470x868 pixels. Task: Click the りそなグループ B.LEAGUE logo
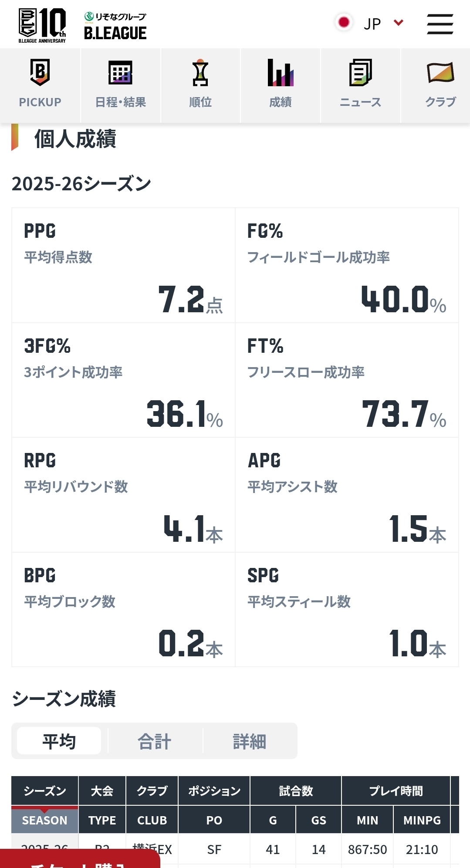(115, 27)
